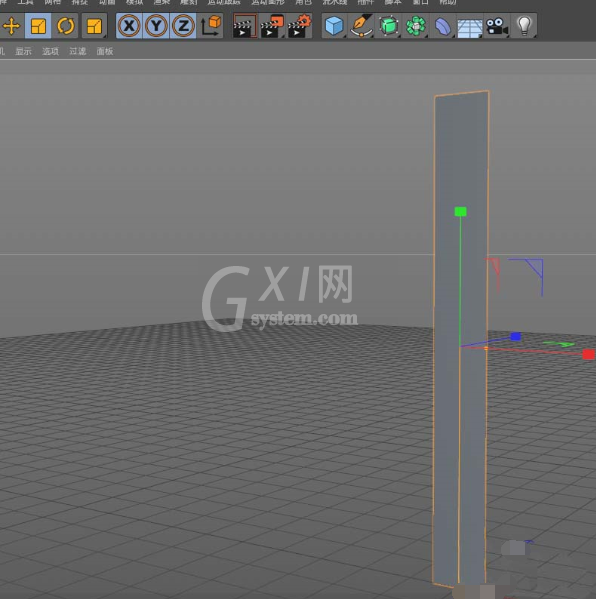This screenshot has width=596, height=599.
Task: Open the 选项 viewport menu
Action: click(x=50, y=51)
